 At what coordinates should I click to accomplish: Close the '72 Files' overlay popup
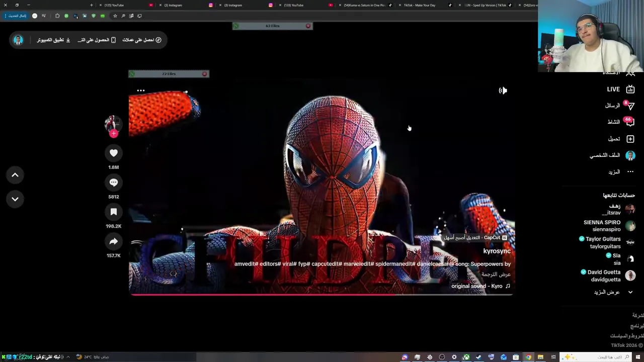coord(204,74)
